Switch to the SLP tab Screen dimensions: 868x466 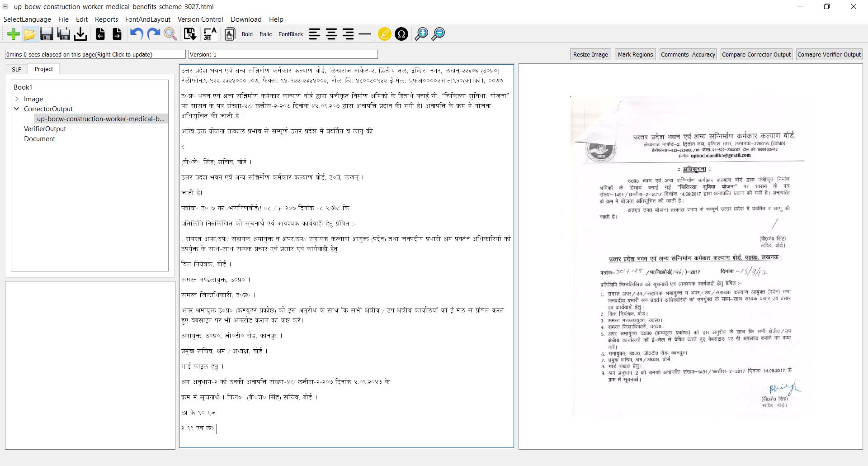coord(16,69)
